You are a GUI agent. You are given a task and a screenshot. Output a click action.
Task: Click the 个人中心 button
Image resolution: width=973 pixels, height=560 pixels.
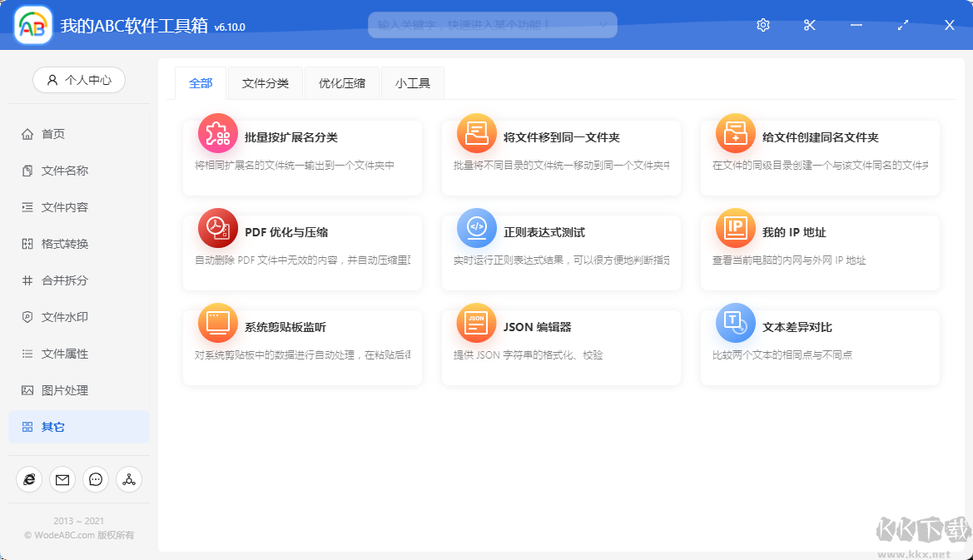(78, 80)
